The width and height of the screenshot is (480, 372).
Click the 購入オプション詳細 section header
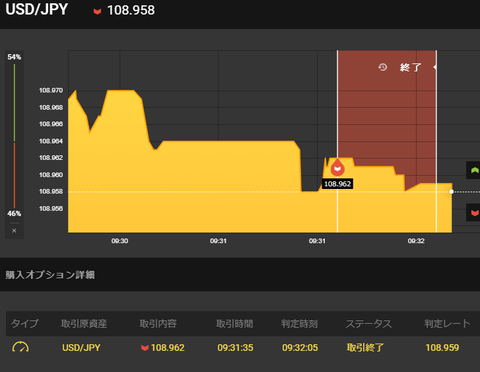(50, 275)
